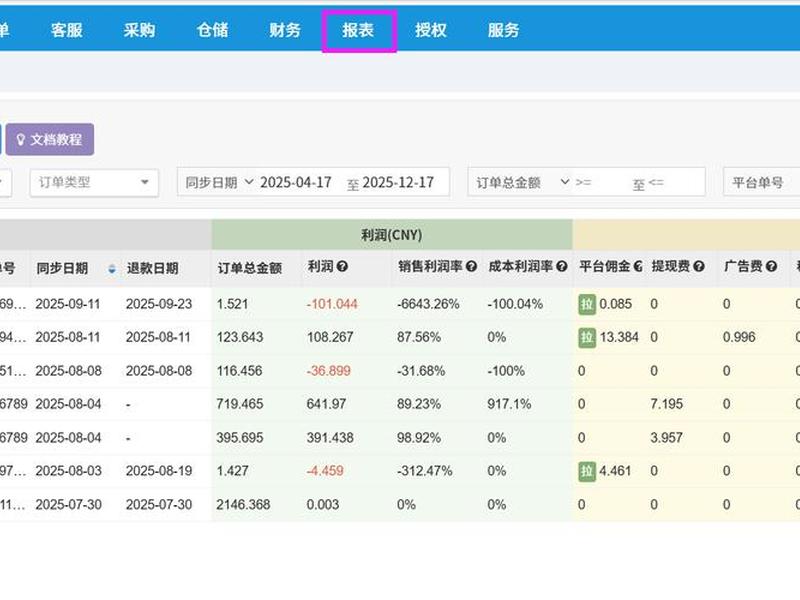800x600 pixels.
Task: Expand the 订单总金额 filter selector
Action: (x=522, y=182)
